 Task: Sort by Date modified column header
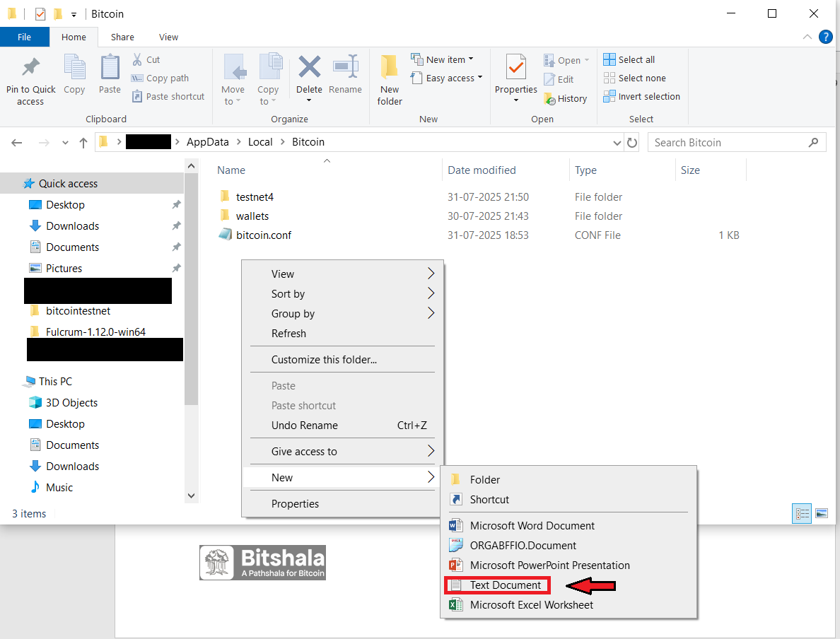(482, 170)
